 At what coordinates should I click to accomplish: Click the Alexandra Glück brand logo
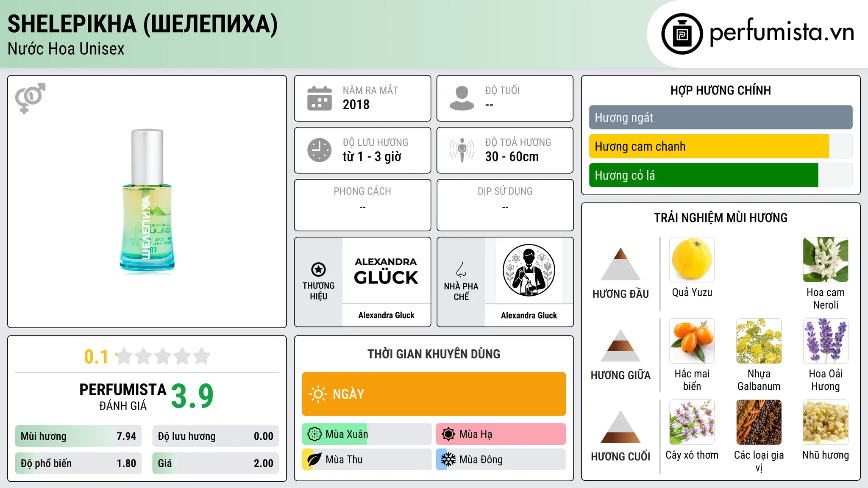pyautogui.click(x=386, y=271)
